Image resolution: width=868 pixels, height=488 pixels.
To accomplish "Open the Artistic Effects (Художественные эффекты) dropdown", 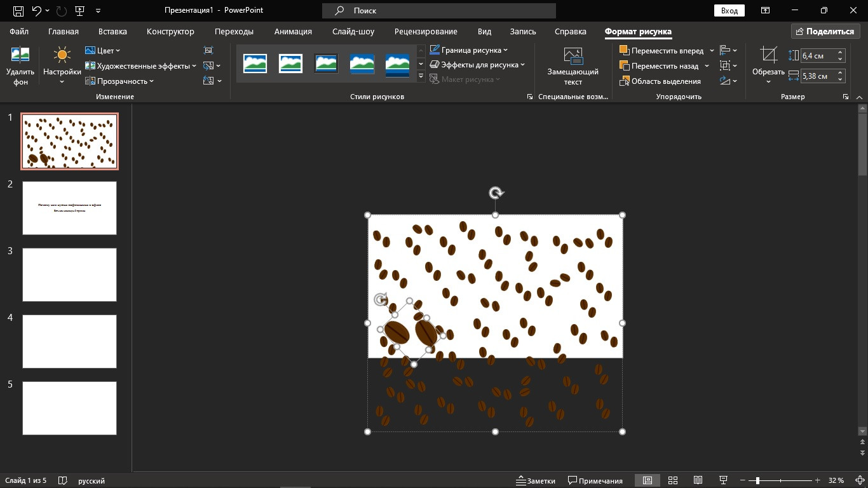I will click(x=141, y=66).
